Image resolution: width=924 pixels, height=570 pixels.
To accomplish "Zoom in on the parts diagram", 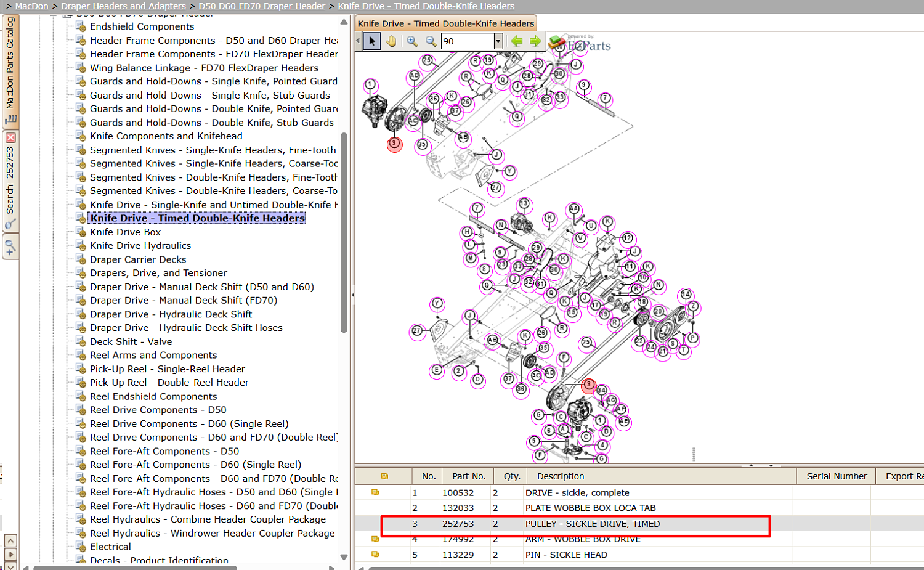I will tap(412, 41).
